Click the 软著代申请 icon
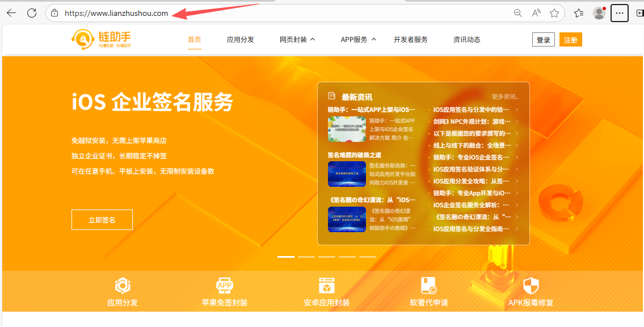The width and height of the screenshot is (644, 327). [x=428, y=285]
